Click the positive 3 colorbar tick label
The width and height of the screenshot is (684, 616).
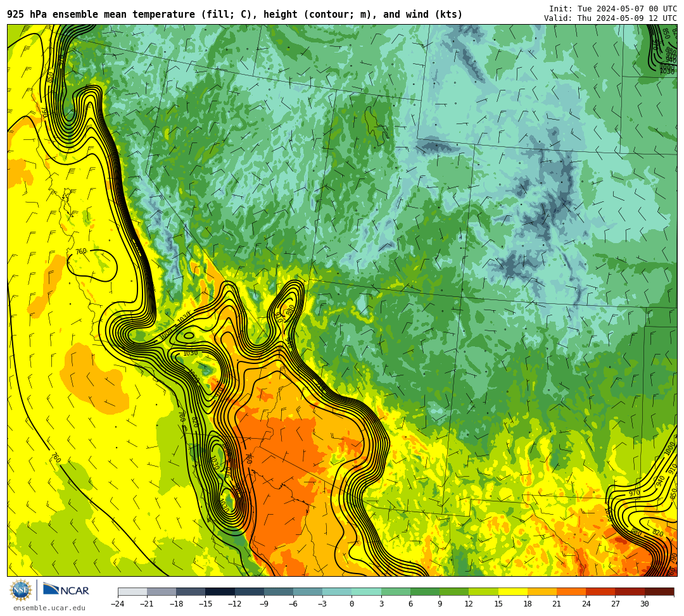pyautogui.click(x=381, y=604)
